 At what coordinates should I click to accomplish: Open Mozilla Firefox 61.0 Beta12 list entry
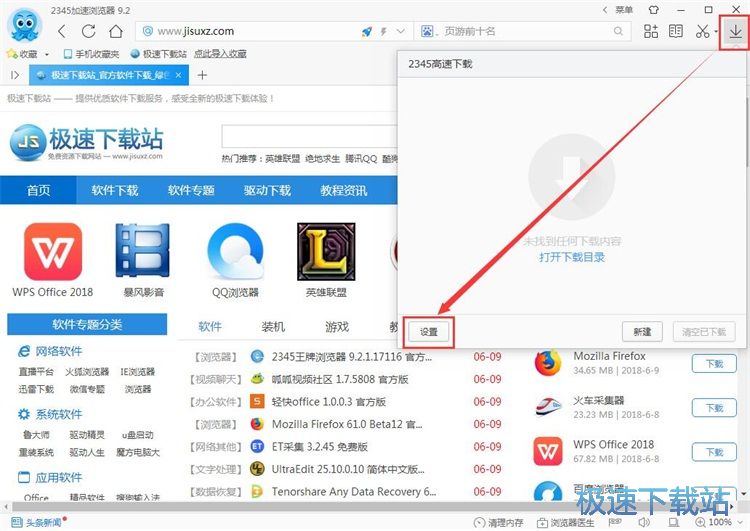tap(347, 424)
